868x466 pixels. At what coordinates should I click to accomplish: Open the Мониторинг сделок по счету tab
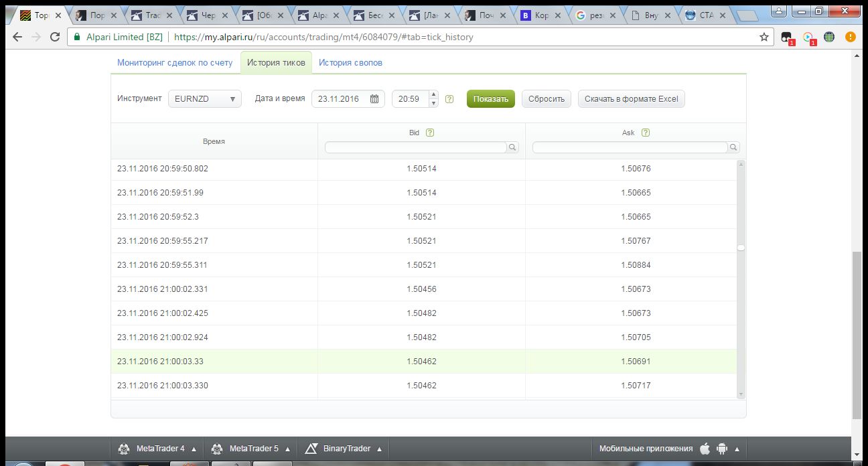175,62
